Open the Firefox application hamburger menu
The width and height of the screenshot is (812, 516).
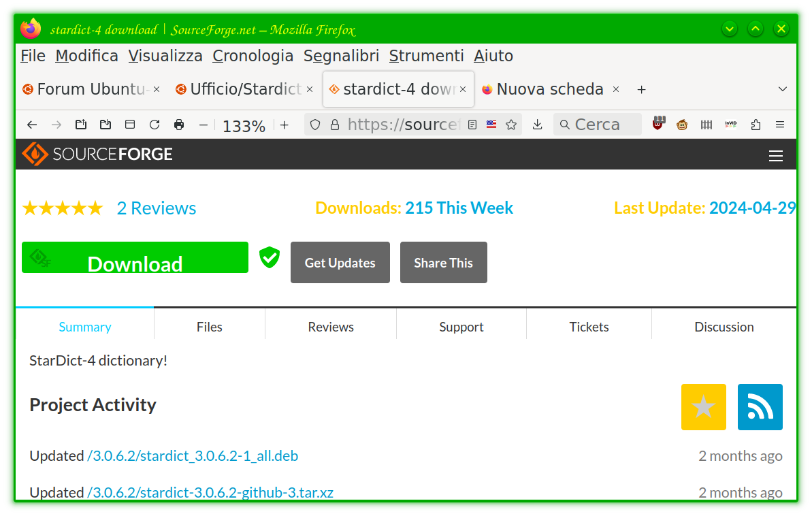click(x=780, y=125)
